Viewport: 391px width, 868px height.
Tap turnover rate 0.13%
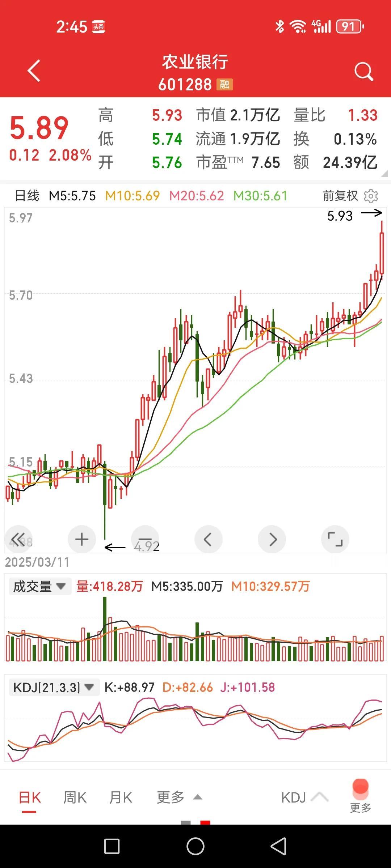355,139
